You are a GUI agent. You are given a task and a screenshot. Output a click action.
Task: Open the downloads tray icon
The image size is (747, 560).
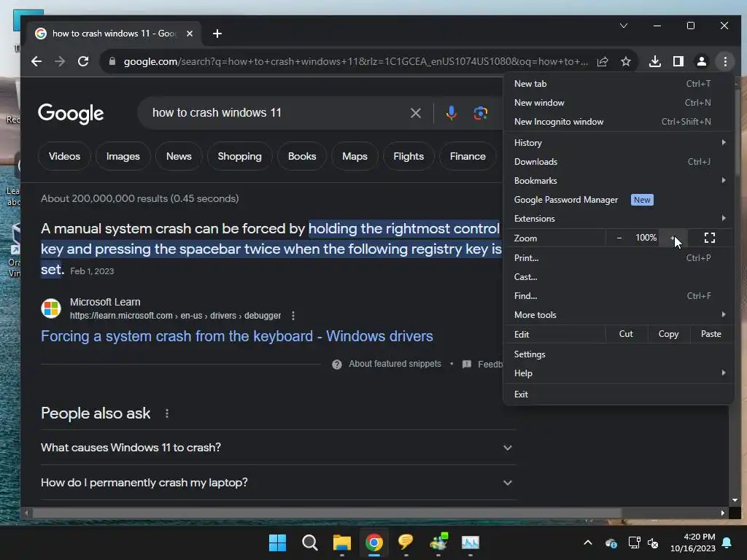point(655,61)
